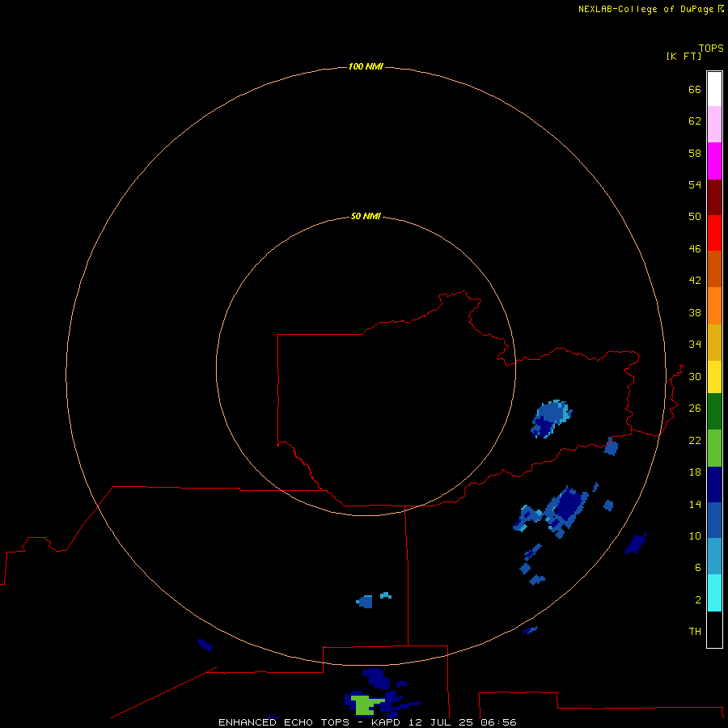
Task: Select the dark green legend swatch
Action: (x=714, y=412)
